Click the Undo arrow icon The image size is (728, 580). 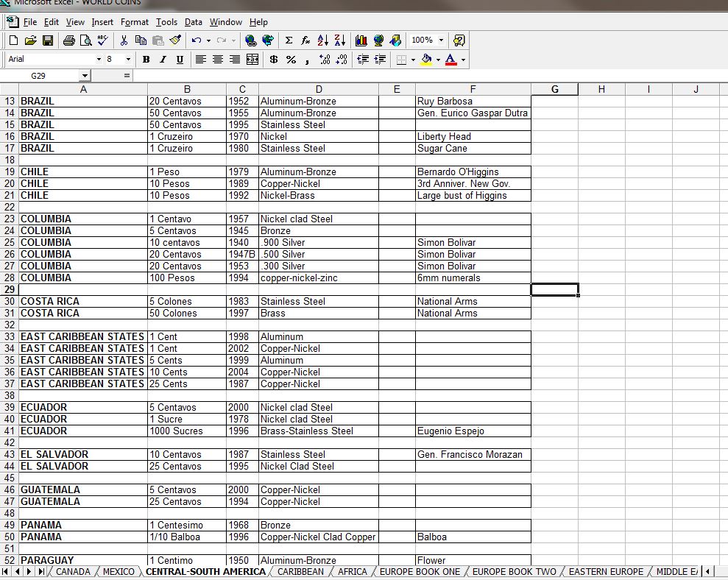(197, 40)
